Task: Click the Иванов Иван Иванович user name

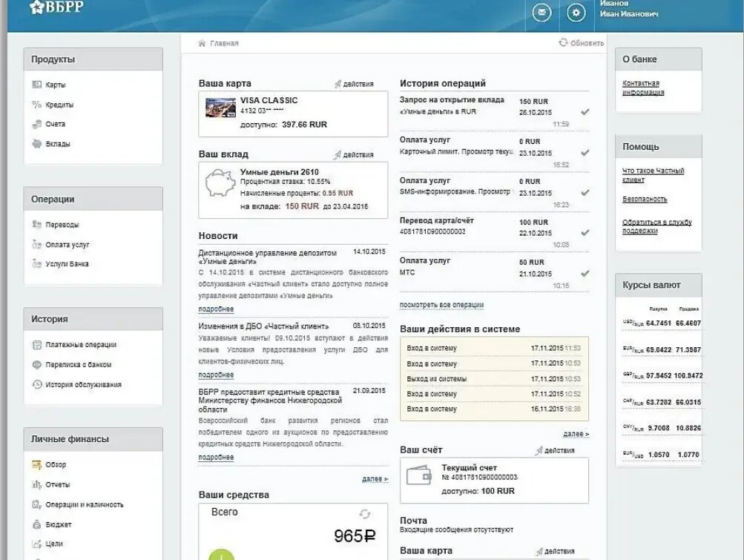Action: pos(629,9)
